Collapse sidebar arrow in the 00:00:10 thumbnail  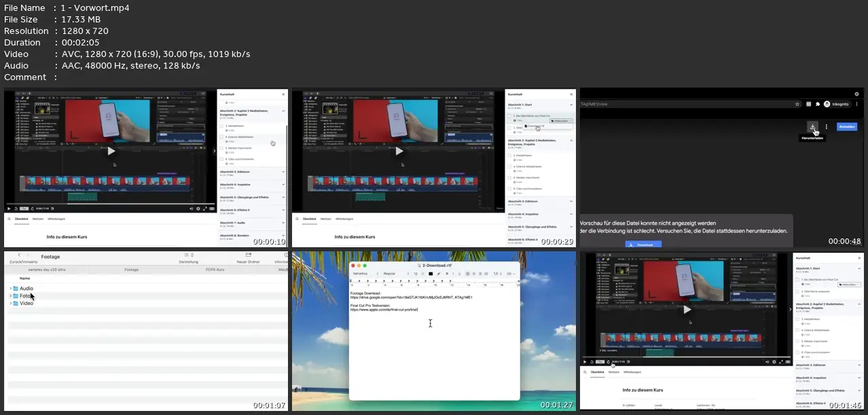(x=214, y=151)
